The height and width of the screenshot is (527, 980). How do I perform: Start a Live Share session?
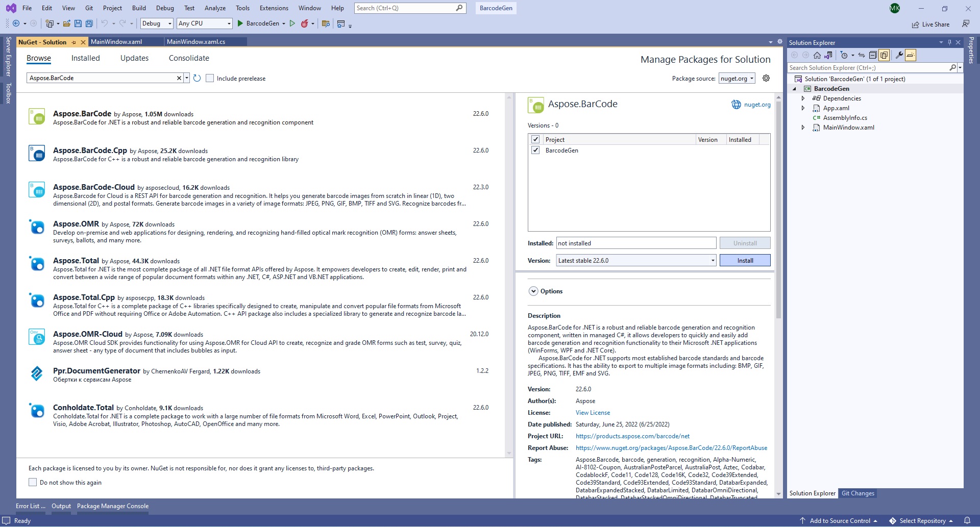pos(931,24)
